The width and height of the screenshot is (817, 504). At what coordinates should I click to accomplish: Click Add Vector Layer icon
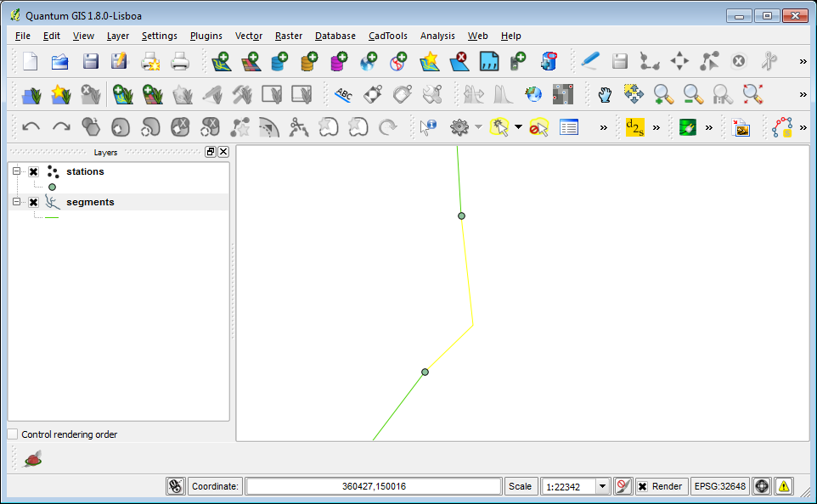tap(222, 61)
